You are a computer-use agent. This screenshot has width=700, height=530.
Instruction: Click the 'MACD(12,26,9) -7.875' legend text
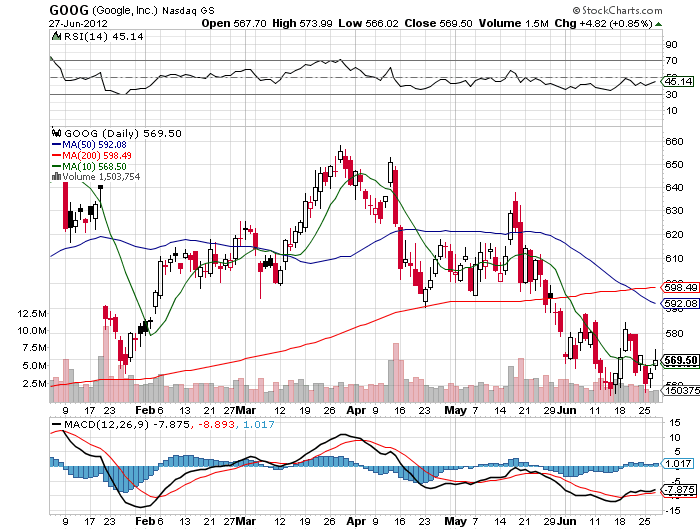126,424
